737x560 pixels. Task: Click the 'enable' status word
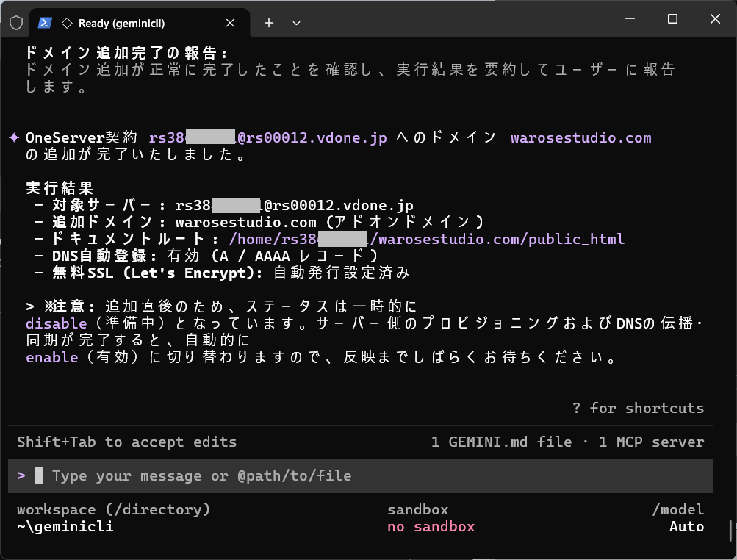51,357
